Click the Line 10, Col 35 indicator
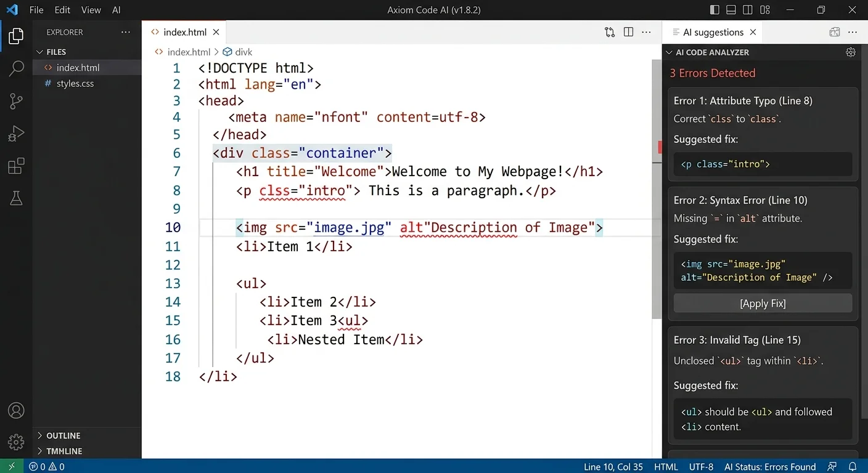 coord(613,466)
